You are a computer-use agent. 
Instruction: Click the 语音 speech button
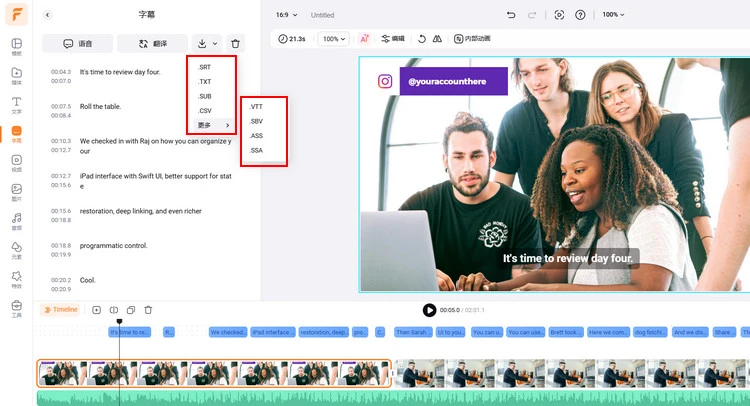tap(77, 44)
